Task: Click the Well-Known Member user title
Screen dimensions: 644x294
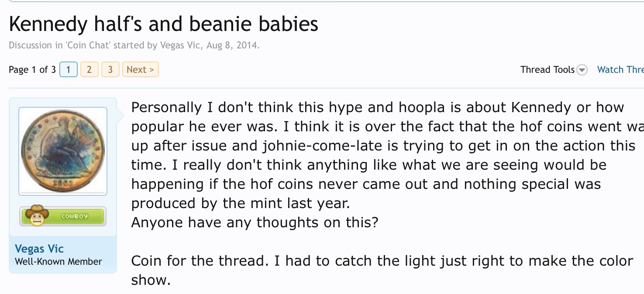Action: 59,262
